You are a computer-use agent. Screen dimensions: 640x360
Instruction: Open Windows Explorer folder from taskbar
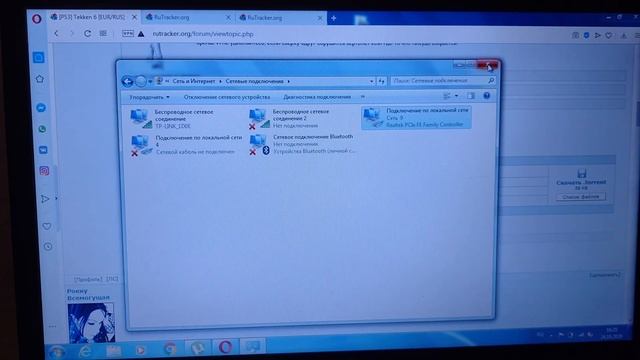[x=113, y=350]
